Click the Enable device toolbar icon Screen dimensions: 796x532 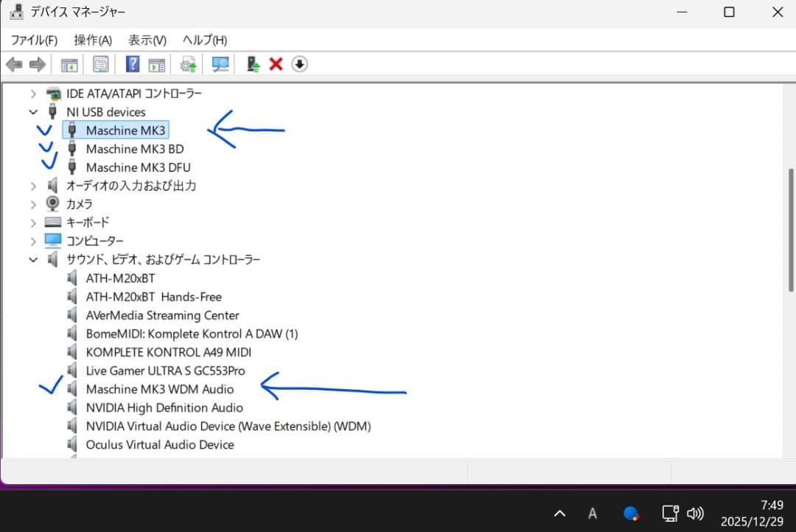pos(254,65)
